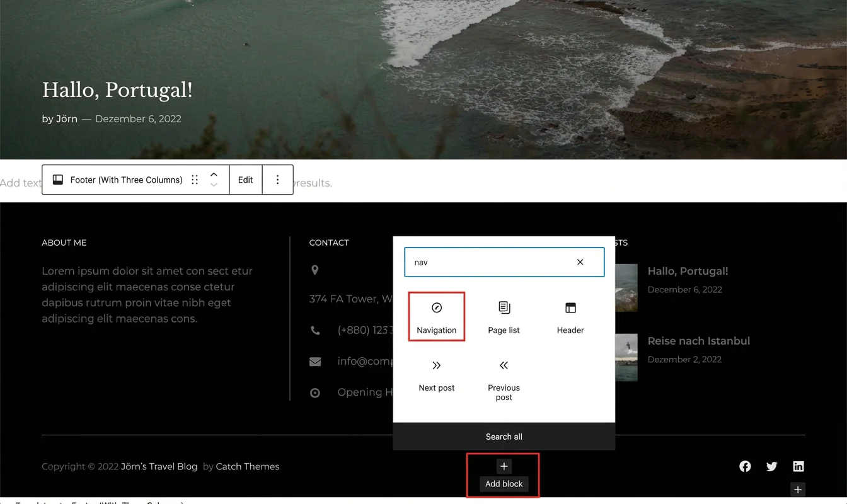Open the Reise nach Istanbul post
The image size is (847, 504).
point(698,341)
